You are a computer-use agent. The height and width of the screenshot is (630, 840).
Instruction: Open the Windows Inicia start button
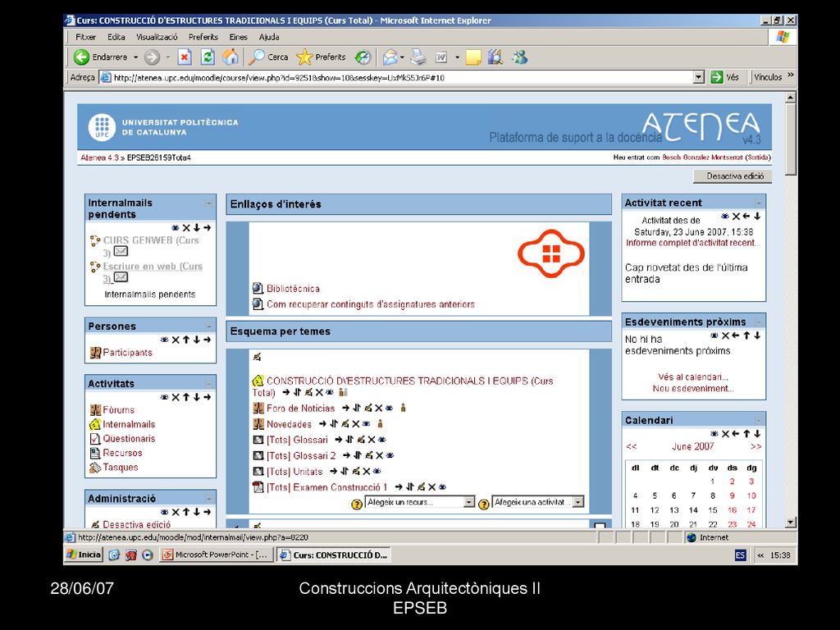click(x=84, y=555)
